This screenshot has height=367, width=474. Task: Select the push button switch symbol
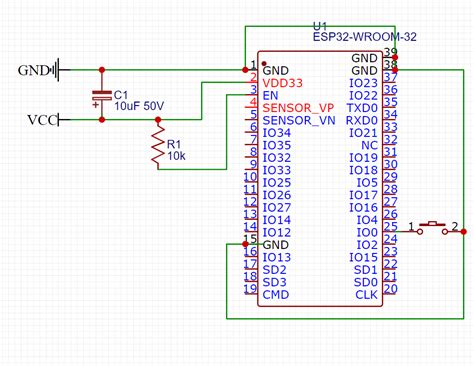coord(433,228)
